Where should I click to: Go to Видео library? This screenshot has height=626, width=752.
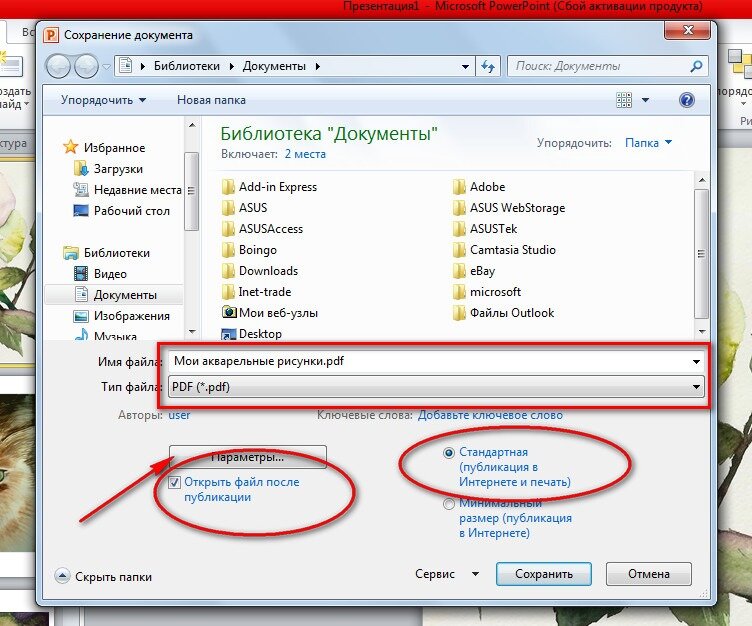[101, 273]
